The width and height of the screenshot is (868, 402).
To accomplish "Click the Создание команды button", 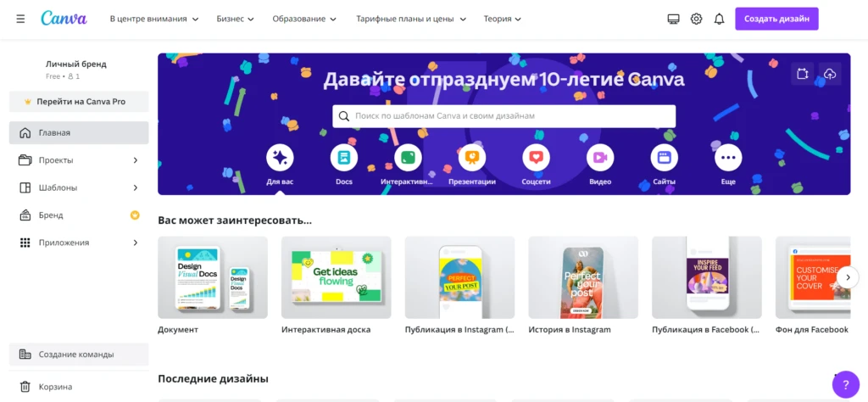I will click(x=79, y=354).
